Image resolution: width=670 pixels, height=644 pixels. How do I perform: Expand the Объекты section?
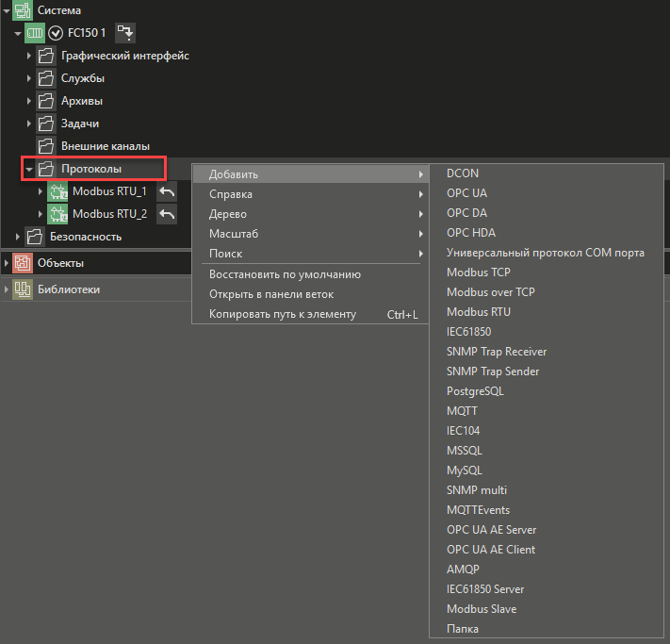tap(6, 263)
